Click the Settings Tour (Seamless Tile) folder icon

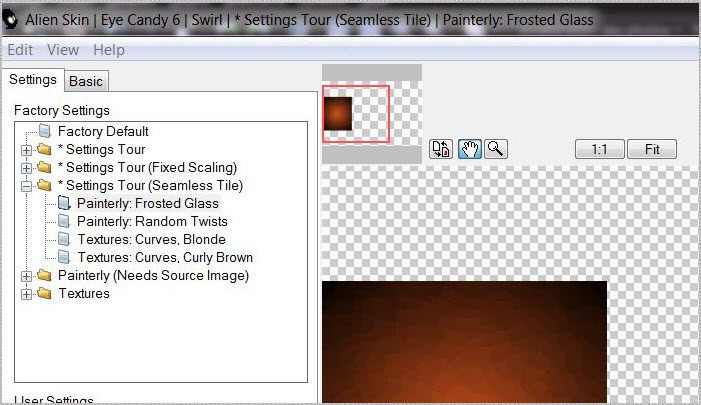tap(44, 185)
